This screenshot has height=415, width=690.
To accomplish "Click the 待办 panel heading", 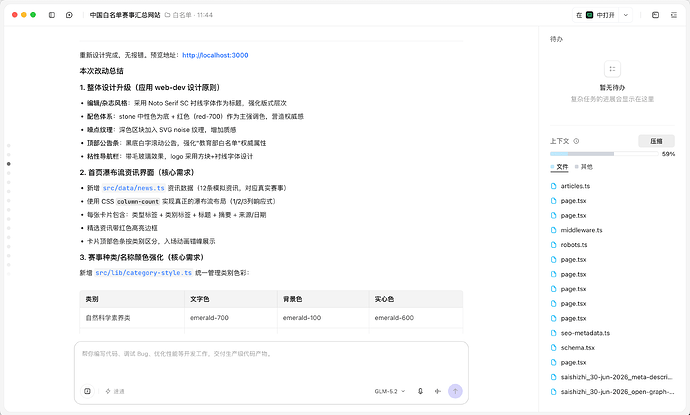I will point(556,39).
